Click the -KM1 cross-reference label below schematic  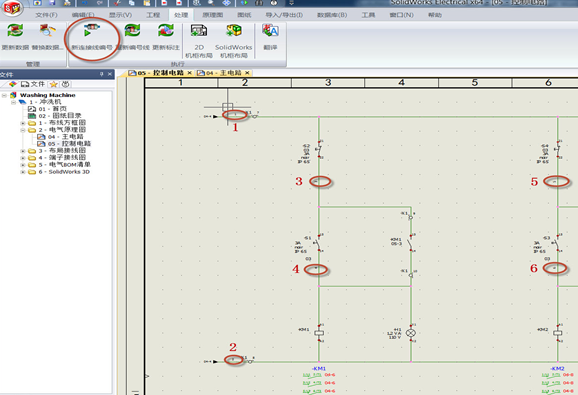click(x=319, y=368)
